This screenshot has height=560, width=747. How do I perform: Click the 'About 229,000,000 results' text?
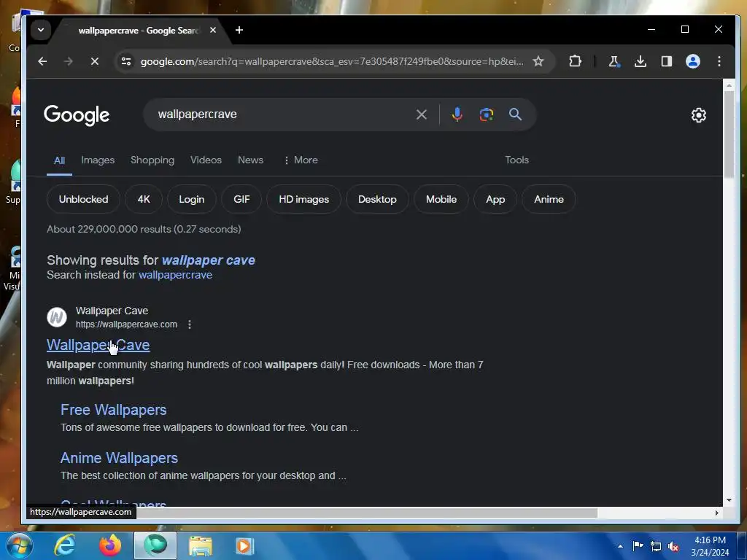[x=144, y=229]
